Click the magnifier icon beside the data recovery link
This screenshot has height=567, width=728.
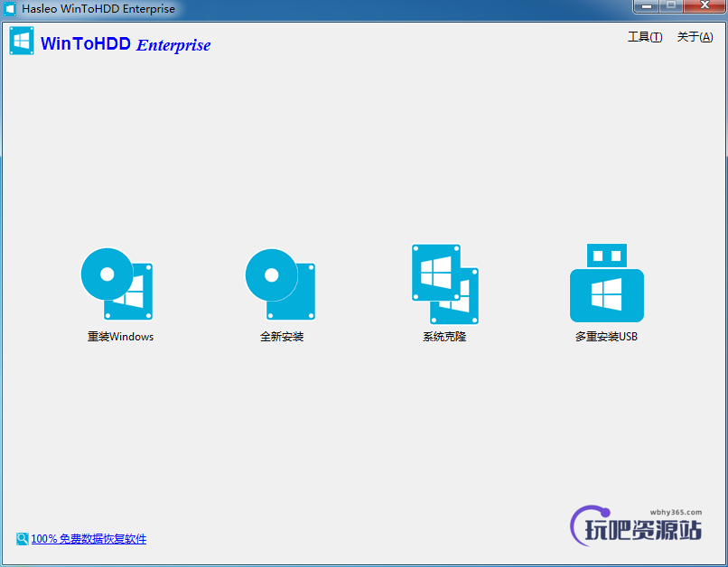point(23,539)
